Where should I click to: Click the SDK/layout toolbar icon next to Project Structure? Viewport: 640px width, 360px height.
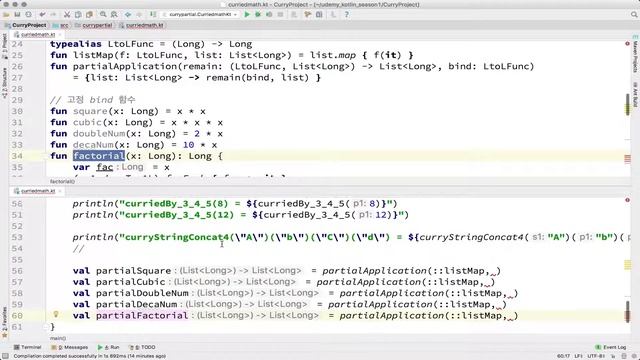319,15
